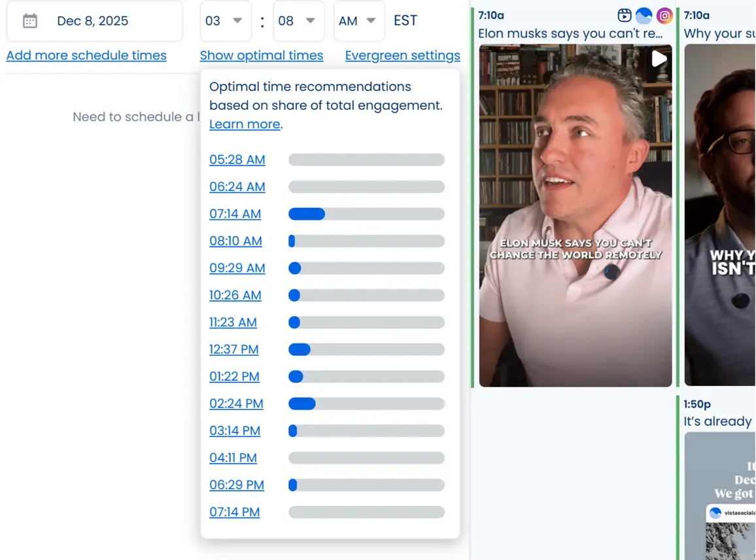
Task: Pick the 12:37 PM optimal time
Action: (233, 349)
